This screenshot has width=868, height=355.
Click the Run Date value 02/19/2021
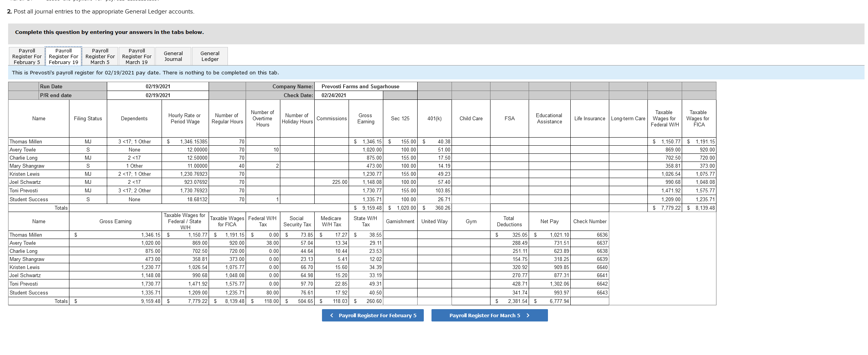tap(158, 86)
